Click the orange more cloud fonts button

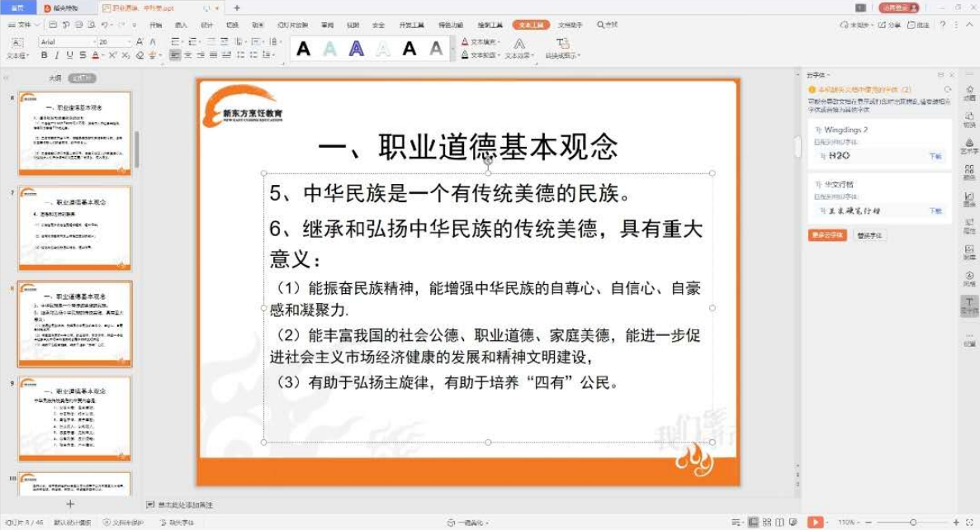827,235
